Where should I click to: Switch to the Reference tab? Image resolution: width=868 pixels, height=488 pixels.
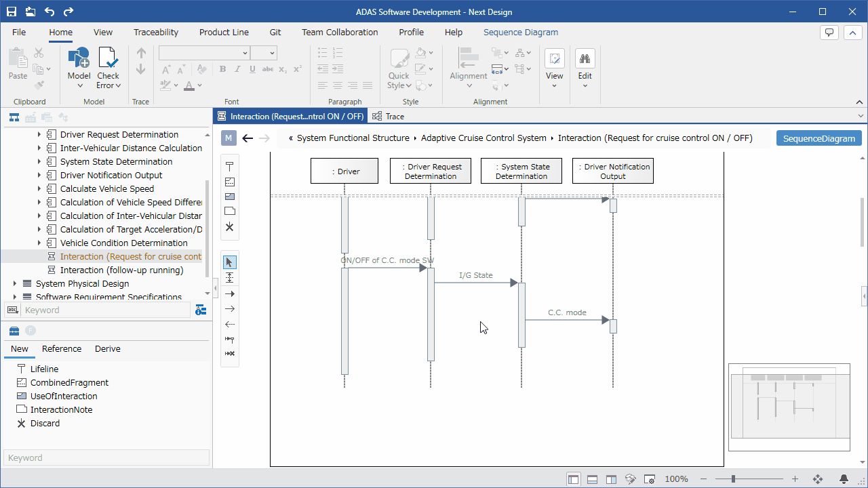coord(62,348)
